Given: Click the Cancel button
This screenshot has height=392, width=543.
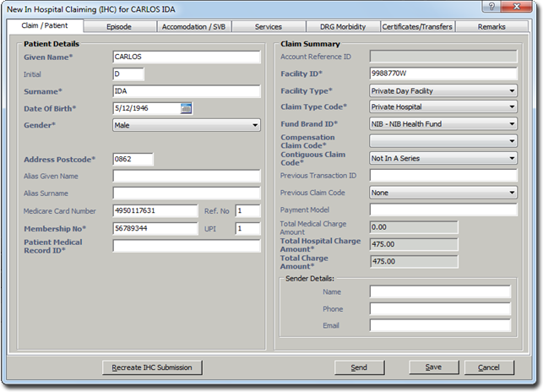Looking at the screenshot, I should (x=489, y=367).
